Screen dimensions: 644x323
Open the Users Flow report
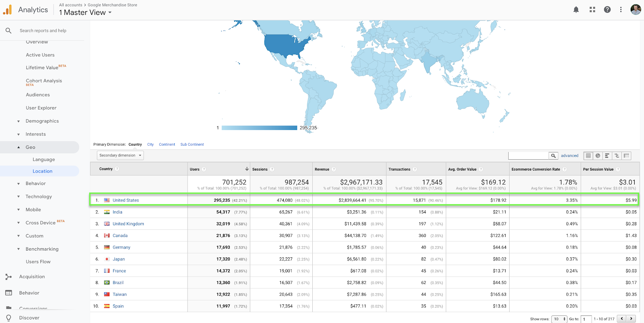[38, 262]
